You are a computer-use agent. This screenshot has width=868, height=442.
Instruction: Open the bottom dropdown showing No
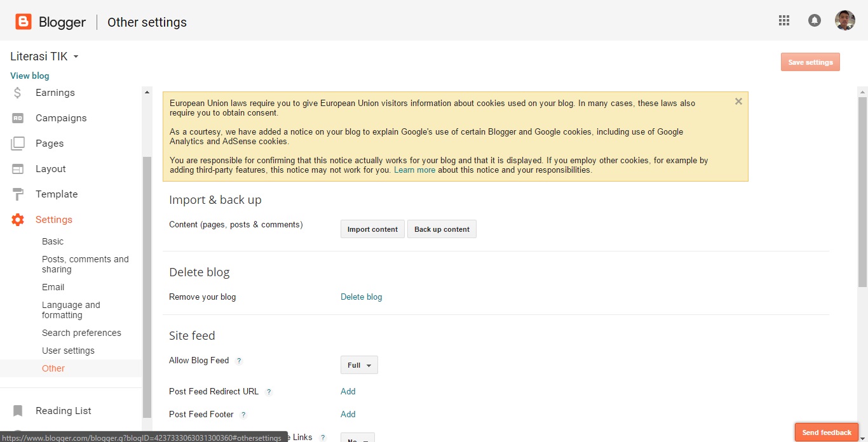pos(357,438)
